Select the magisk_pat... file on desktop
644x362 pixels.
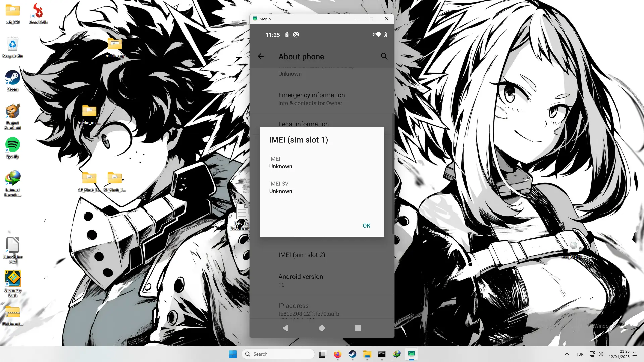click(x=574, y=248)
